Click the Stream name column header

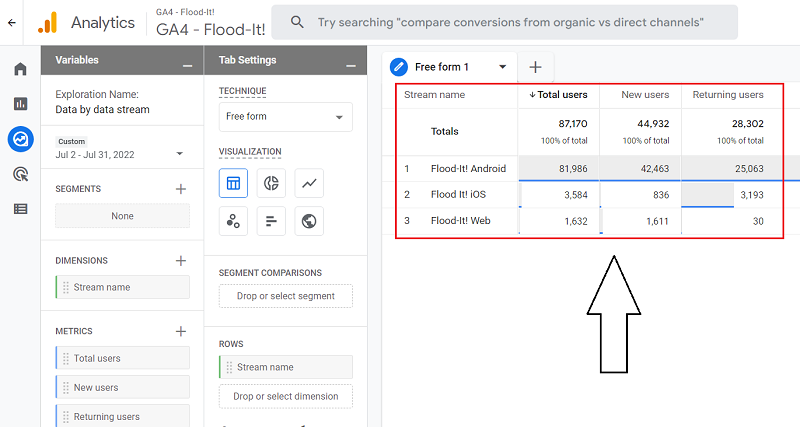[x=434, y=95]
